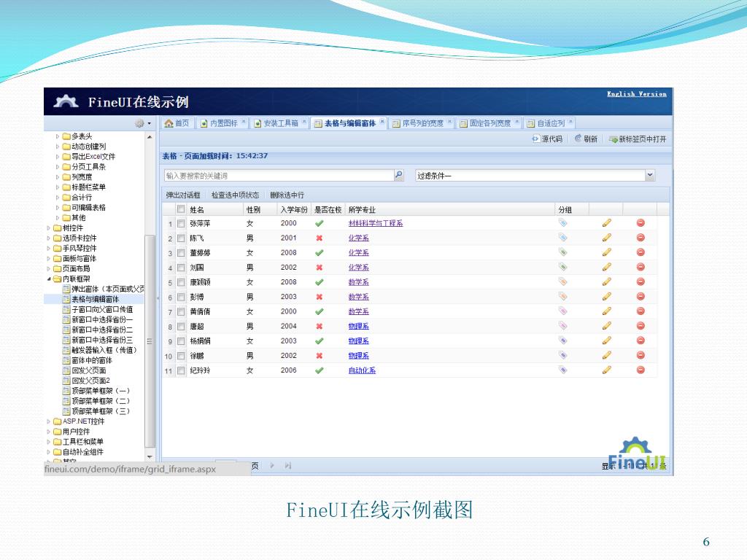747x560 pixels.
Task: Click the delete icon for row 黄倩倩
Action: [640, 311]
